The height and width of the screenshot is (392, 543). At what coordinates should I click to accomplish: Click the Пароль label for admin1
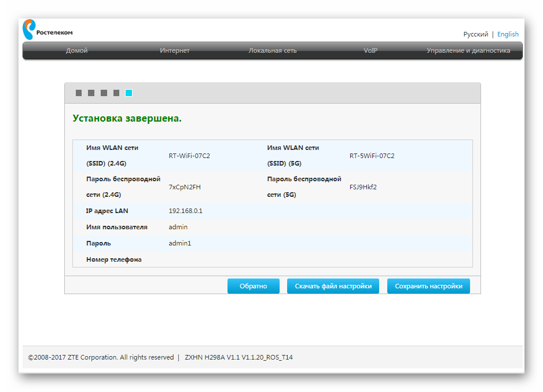[98, 243]
